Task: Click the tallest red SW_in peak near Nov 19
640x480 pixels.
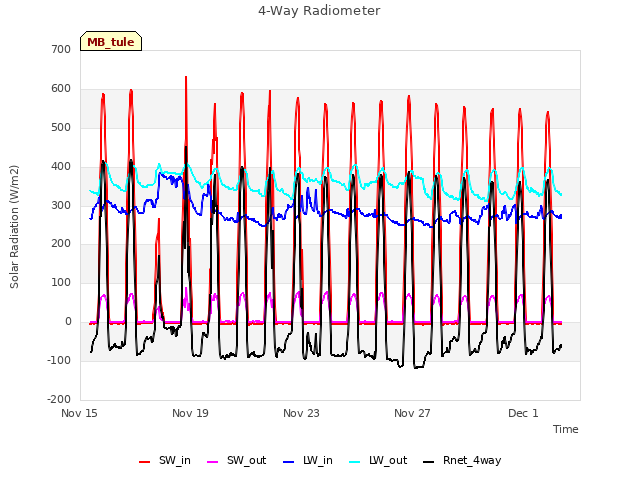Action: pyautogui.click(x=186, y=78)
